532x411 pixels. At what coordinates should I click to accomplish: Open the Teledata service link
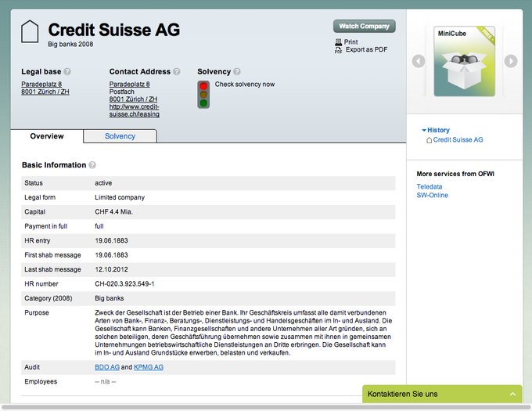pyautogui.click(x=430, y=186)
